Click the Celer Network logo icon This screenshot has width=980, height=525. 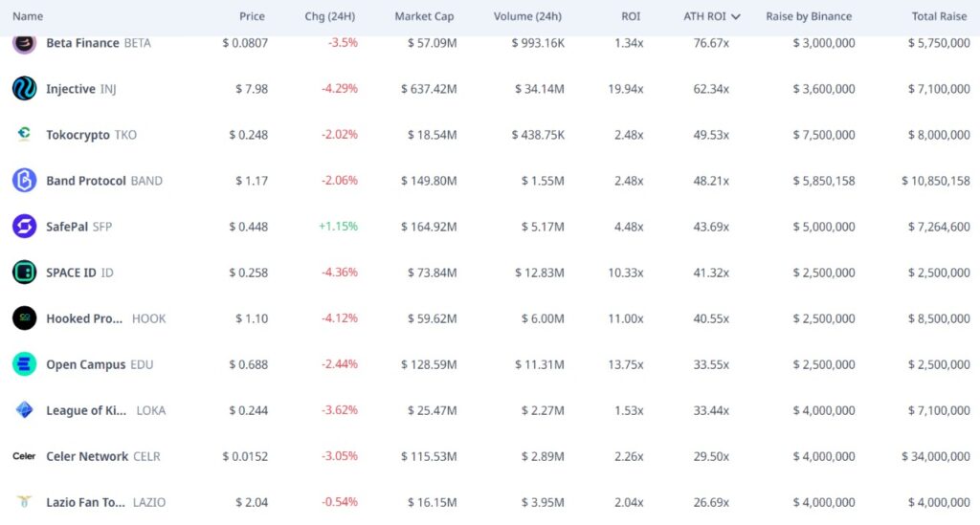coord(24,456)
